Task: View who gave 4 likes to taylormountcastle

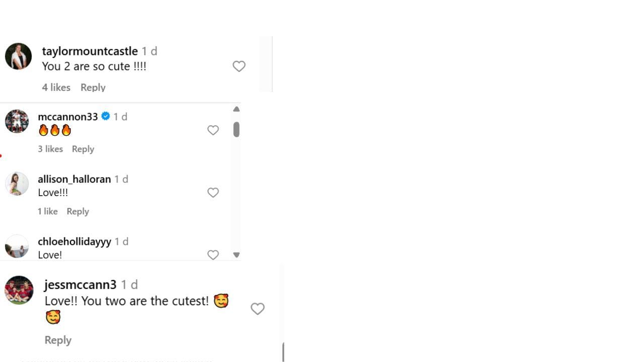Action: (x=56, y=87)
